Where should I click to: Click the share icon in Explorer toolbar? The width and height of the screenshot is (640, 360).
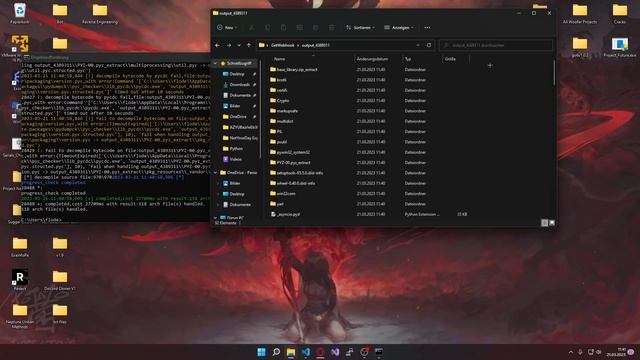(x=315, y=27)
